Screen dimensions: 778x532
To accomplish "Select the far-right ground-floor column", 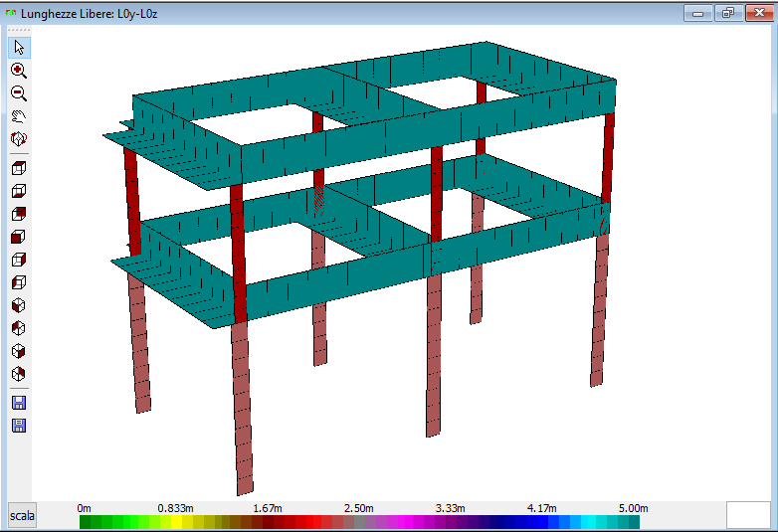I will pyautogui.click(x=599, y=310).
